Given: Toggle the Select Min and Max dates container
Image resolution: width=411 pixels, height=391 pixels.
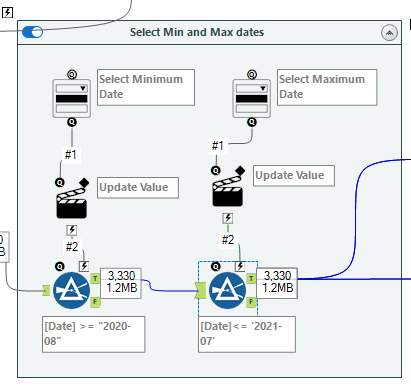Looking at the screenshot, I should [32, 32].
